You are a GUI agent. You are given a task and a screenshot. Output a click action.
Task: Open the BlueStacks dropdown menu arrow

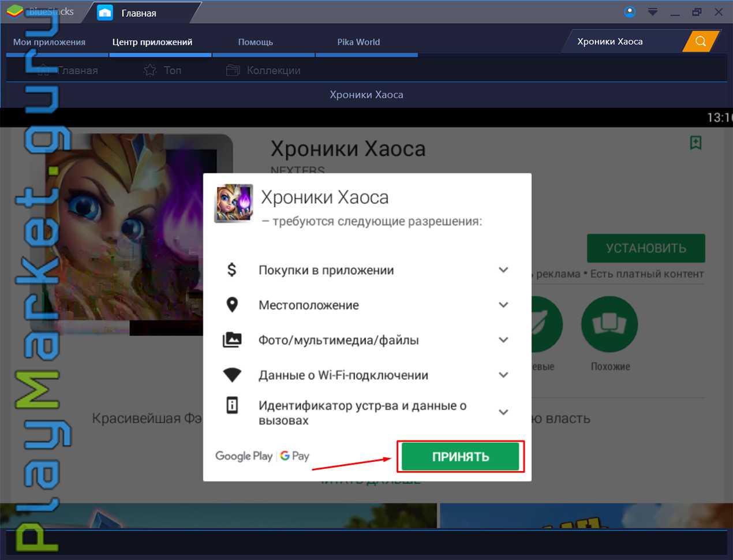pyautogui.click(x=653, y=12)
